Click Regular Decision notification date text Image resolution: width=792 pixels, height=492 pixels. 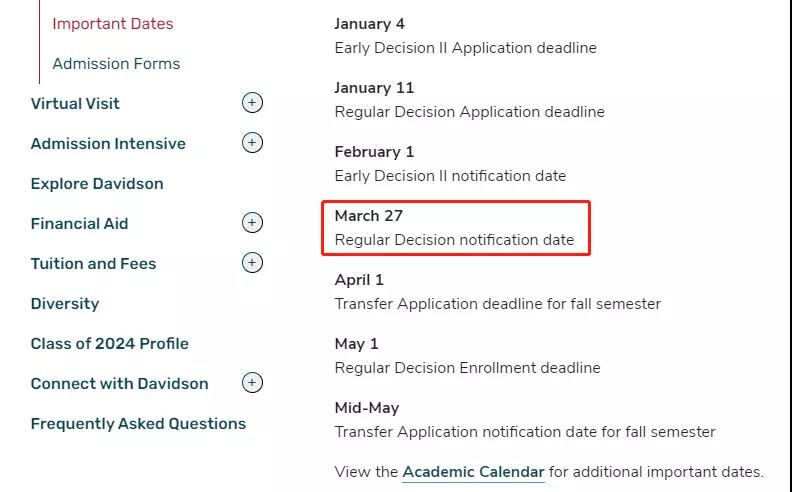coord(454,240)
